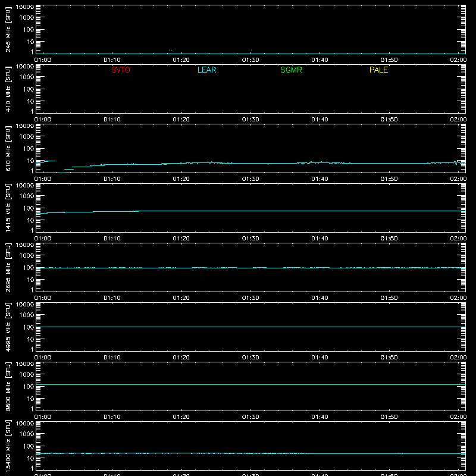The height and width of the screenshot is (476, 476).
Task: Select the 8800 MHz [SFU] axis title
Action: point(8,386)
